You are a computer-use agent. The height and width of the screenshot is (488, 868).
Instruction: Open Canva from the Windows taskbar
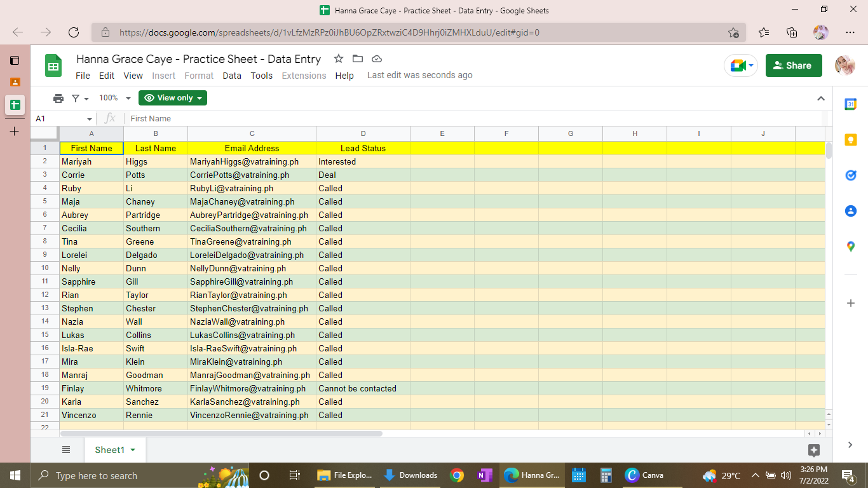point(645,475)
